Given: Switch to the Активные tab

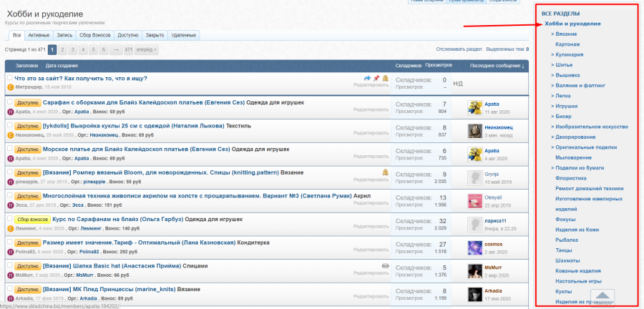Looking at the screenshot, I should pos(40,34).
